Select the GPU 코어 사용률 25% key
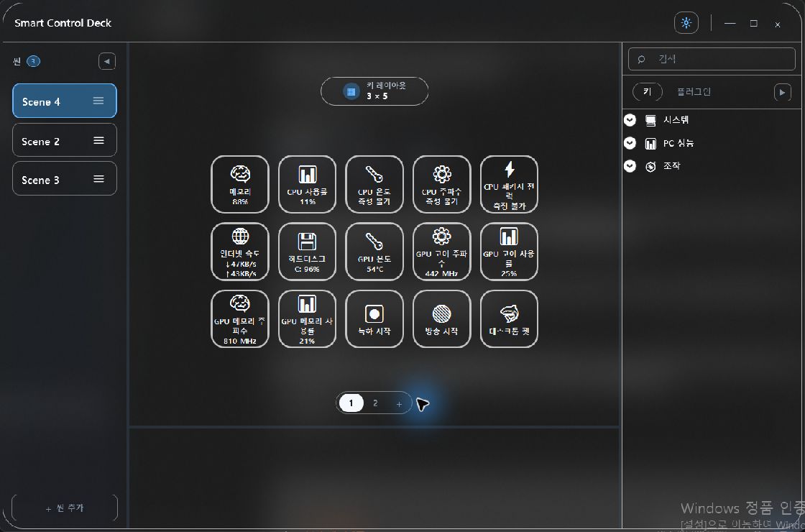805x532 pixels. [509, 252]
